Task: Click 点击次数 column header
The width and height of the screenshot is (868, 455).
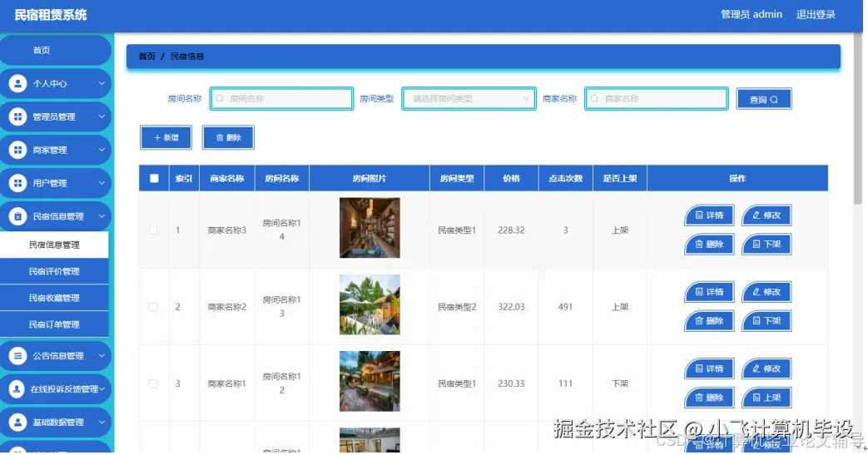Action: (566, 178)
